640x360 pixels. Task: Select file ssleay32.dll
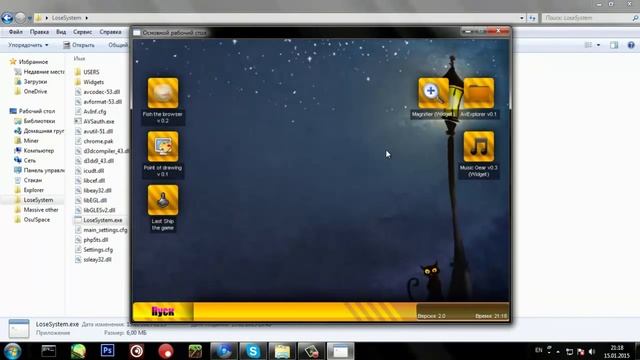click(x=93, y=260)
